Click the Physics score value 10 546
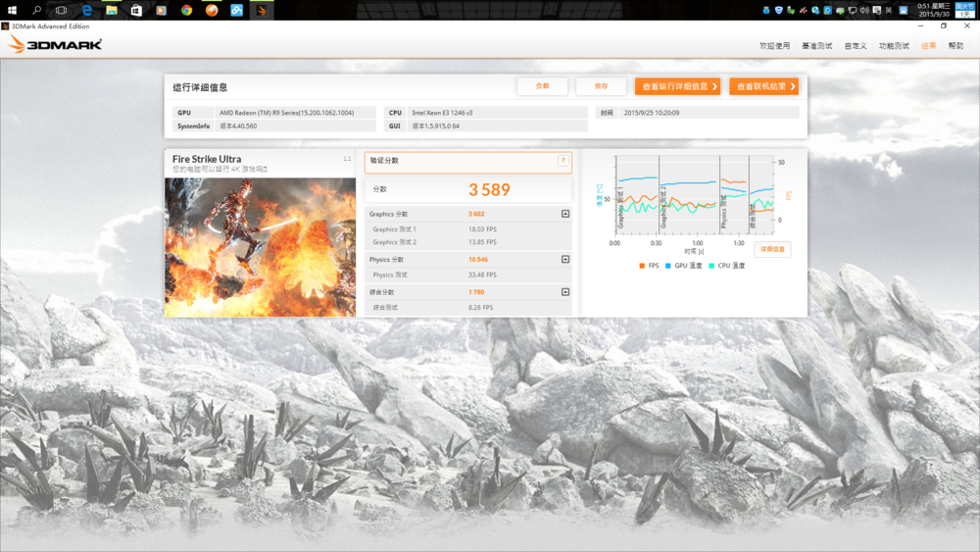Image resolution: width=980 pixels, height=552 pixels. point(478,260)
